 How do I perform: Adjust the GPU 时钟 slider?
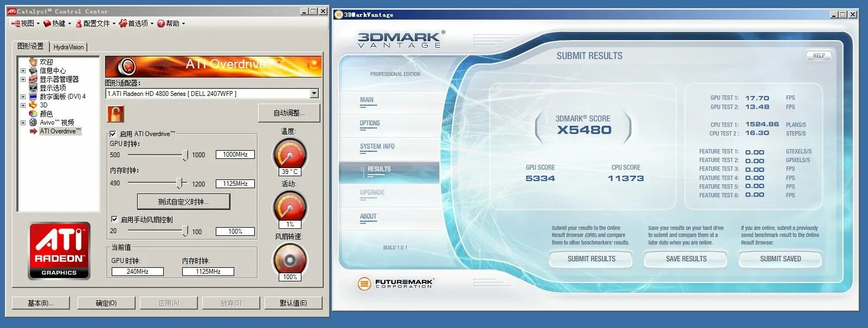(185, 155)
